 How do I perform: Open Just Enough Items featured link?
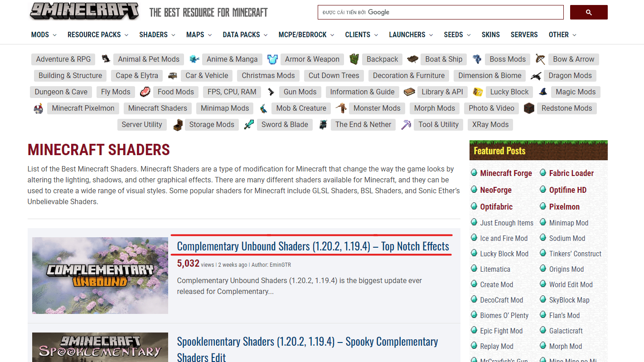[507, 223]
